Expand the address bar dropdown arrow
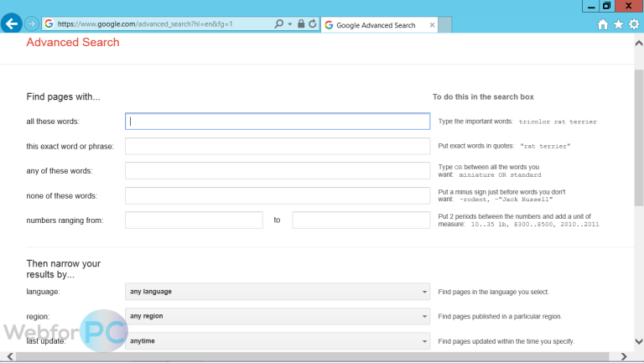Screen dimensions: 644x363 click(290, 23)
